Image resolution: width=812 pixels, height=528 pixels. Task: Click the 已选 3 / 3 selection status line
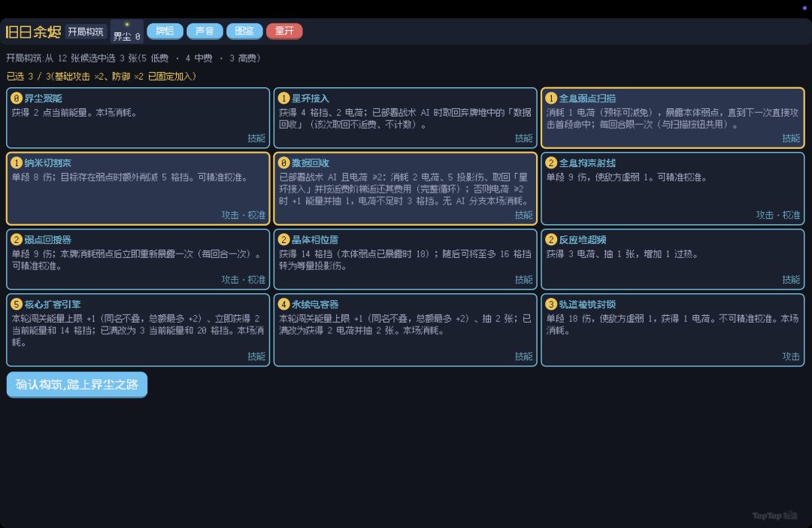(x=101, y=77)
